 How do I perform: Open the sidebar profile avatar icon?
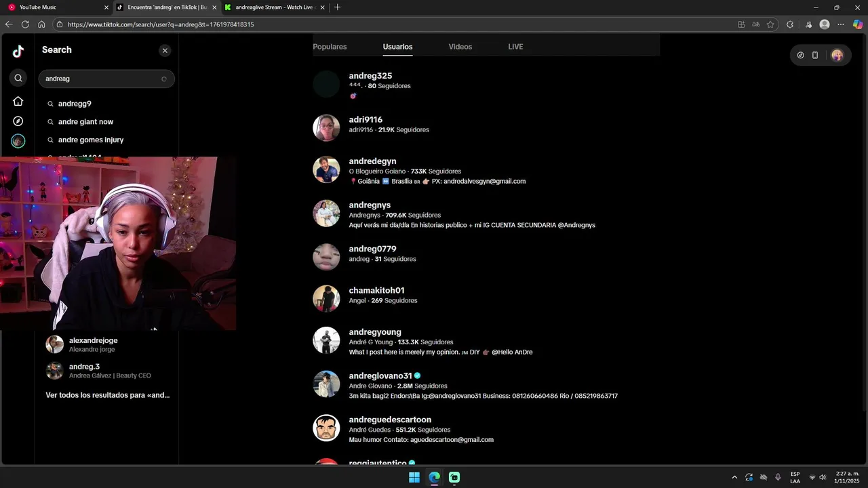click(18, 141)
